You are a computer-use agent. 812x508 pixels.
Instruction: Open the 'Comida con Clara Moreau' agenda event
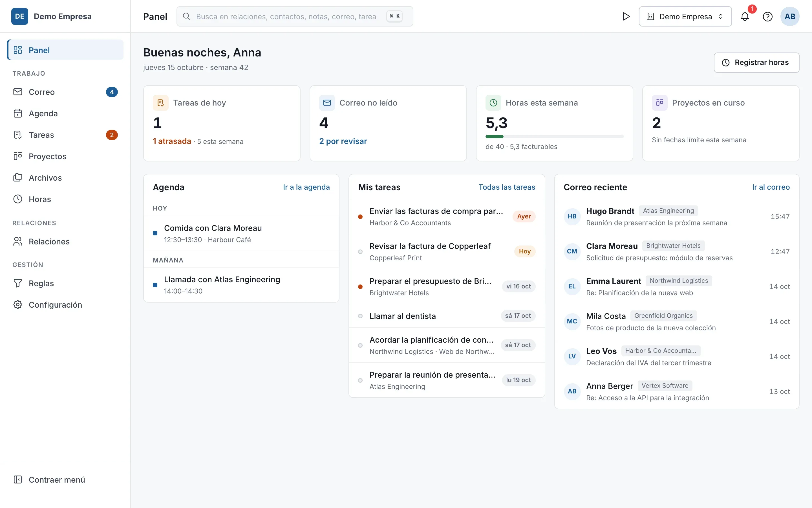[241, 233]
